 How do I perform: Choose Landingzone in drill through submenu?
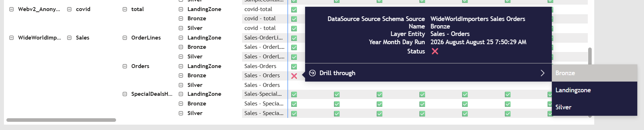(595, 90)
